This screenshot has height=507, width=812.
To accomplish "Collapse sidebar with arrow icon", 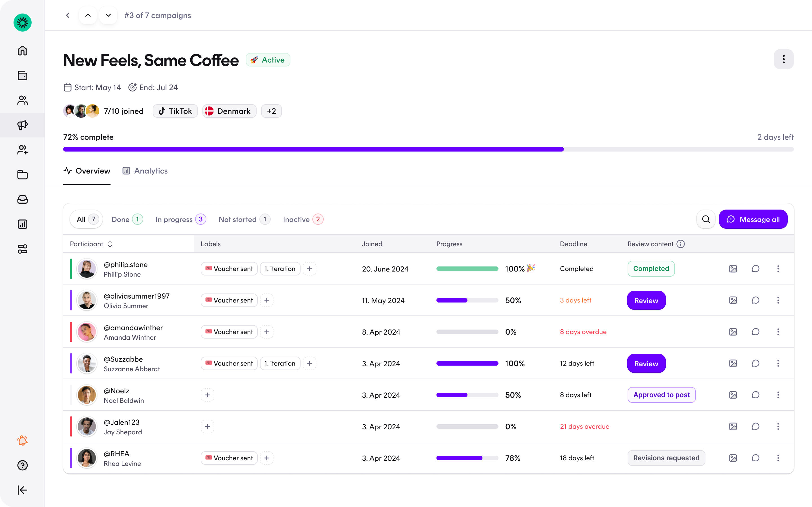I will [23, 490].
